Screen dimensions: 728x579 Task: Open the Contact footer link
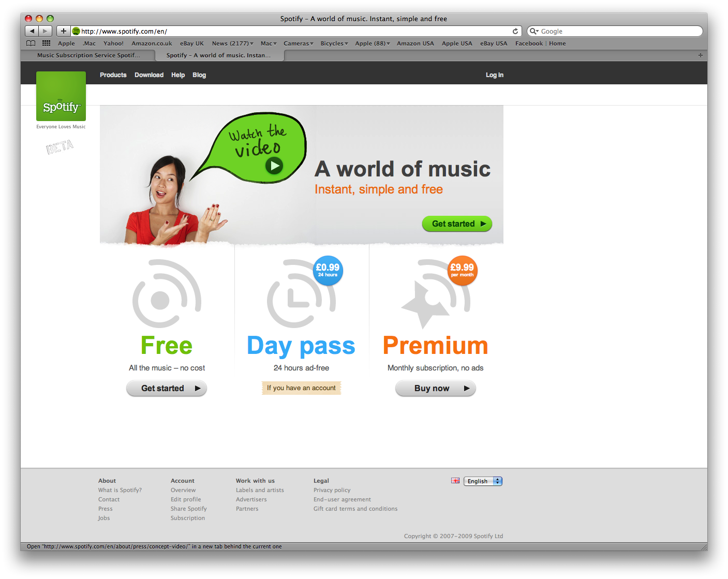click(x=109, y=499)
